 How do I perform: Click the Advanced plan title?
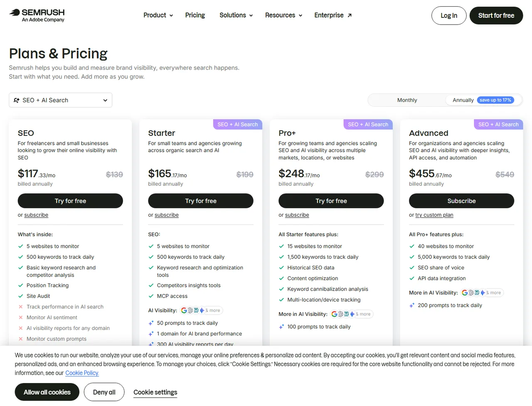pyautogui.click(x=429, y=133)
